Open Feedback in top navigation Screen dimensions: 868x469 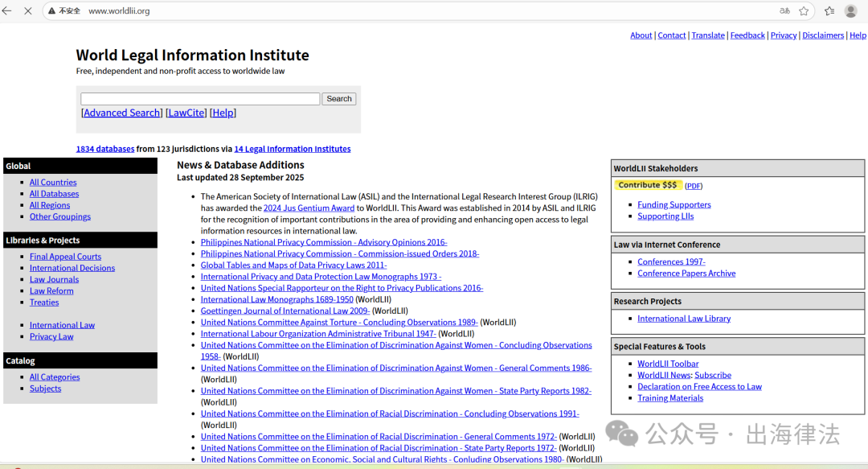(747, 35)
